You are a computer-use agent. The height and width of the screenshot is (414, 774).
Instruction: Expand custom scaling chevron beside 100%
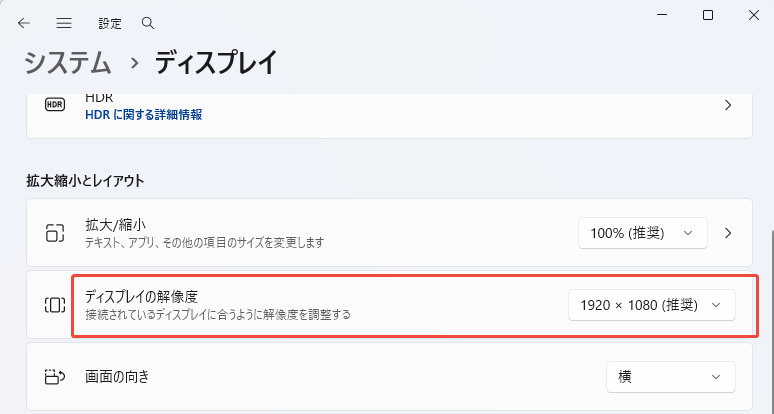728,233
